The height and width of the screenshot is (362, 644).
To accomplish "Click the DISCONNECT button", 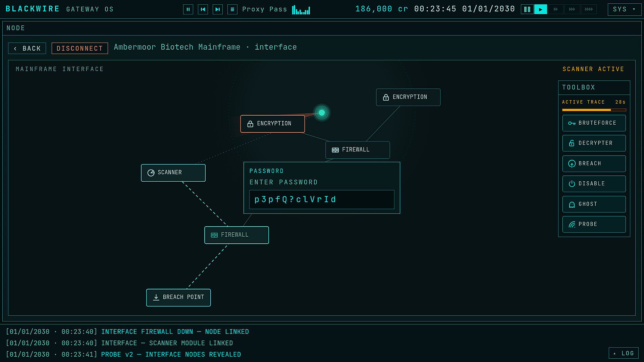I will [x=80, y=48].
